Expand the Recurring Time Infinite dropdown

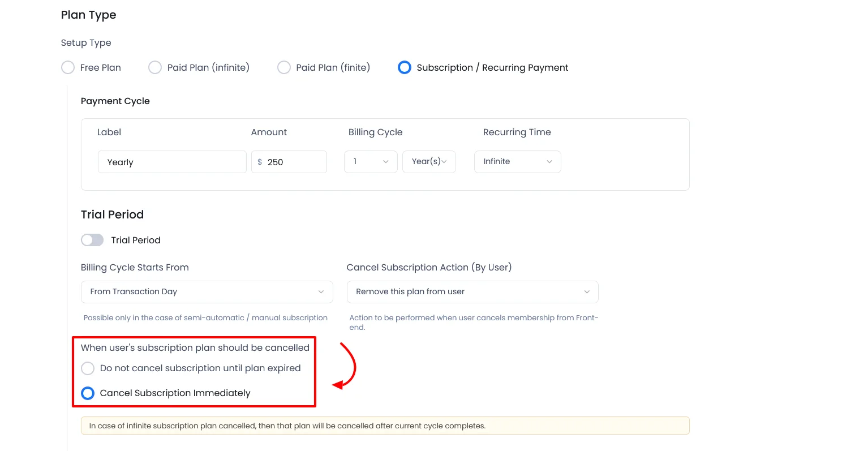(x=517, y=162)
